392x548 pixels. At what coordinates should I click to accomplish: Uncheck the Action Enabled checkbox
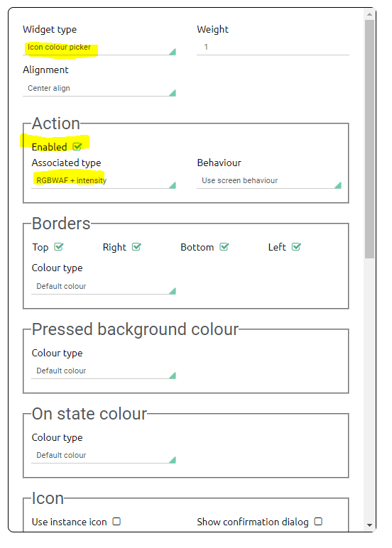click(x=77, y=146)
